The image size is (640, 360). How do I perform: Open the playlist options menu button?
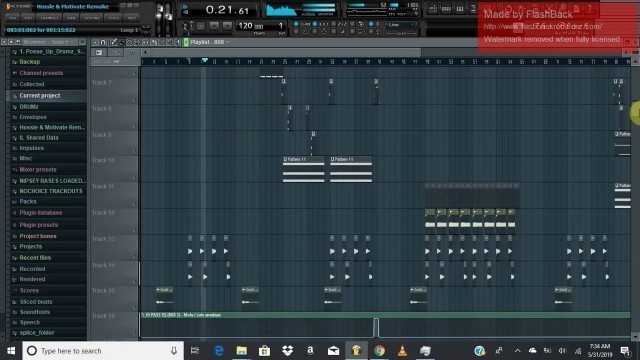[x=95, y=42]
